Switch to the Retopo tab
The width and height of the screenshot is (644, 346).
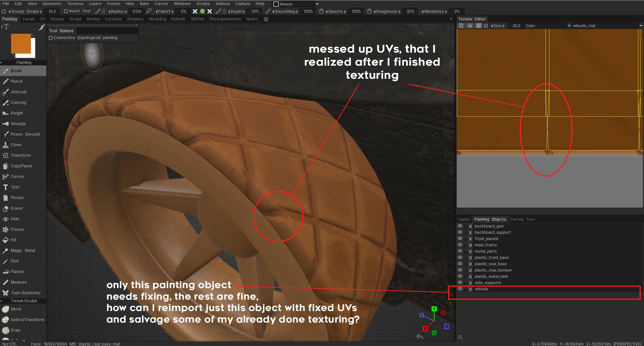tap(57, 19)
